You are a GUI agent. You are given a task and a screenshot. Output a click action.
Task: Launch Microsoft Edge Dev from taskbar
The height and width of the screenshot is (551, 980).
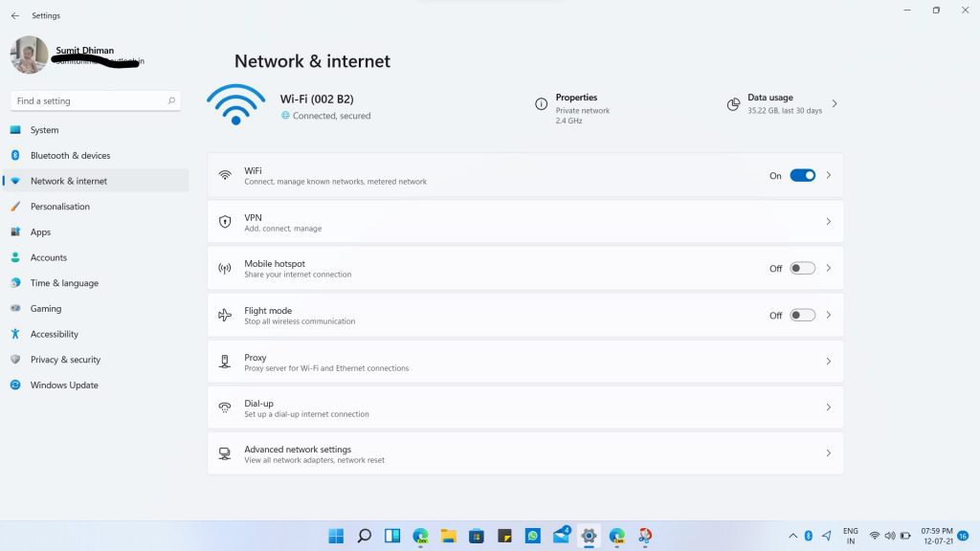(x=420, y=536)
